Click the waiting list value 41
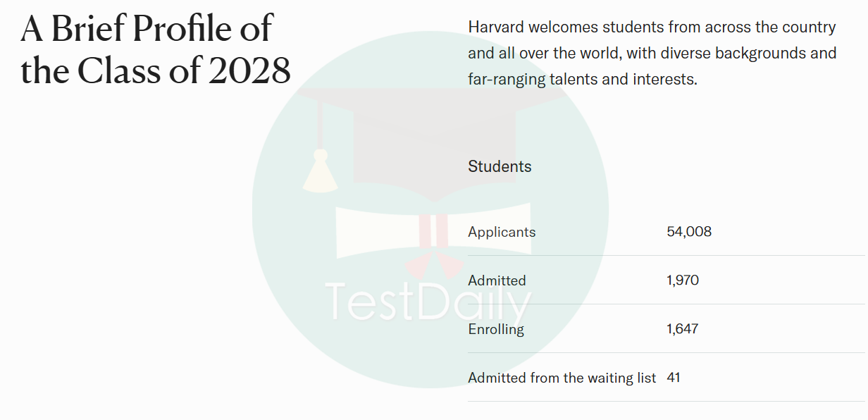The height and width of the screenshot is (420, 868). [x=674, y=378]
